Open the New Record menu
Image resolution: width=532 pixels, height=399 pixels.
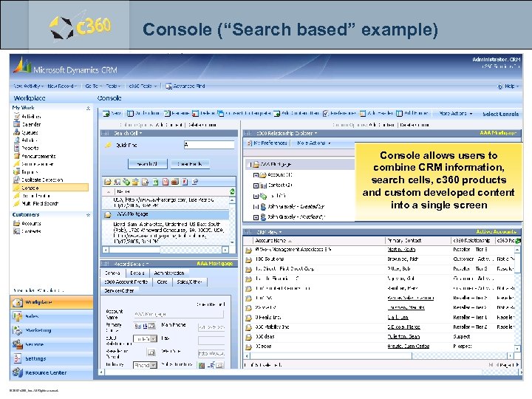point(62,86)
